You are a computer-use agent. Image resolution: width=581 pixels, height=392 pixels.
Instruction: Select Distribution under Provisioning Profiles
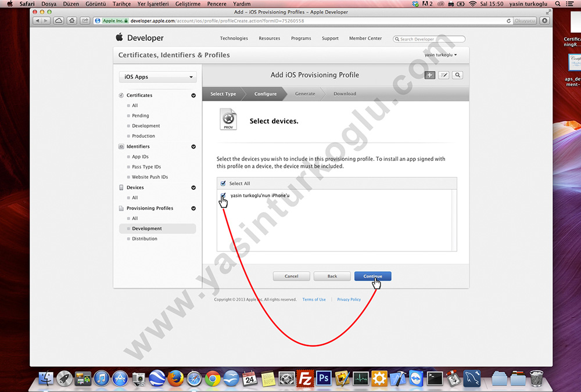tap(145, 239)
